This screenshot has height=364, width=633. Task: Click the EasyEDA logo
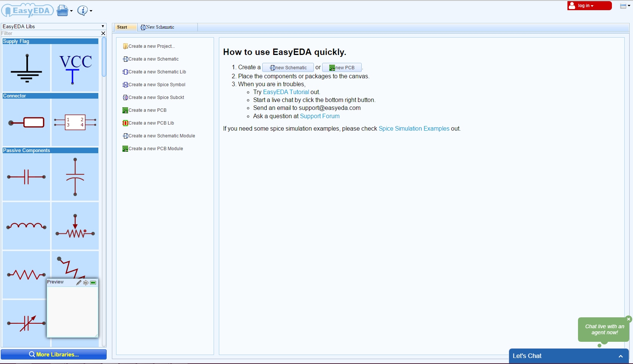(27, 11)
